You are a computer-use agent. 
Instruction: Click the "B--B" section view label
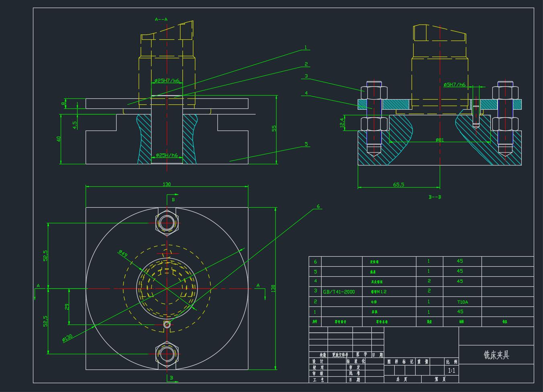[435, 197]
